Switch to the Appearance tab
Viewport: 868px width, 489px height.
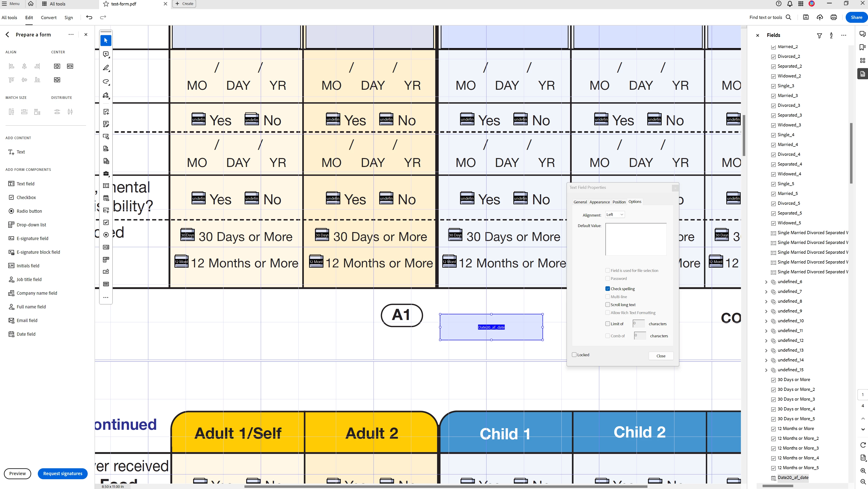599,202
